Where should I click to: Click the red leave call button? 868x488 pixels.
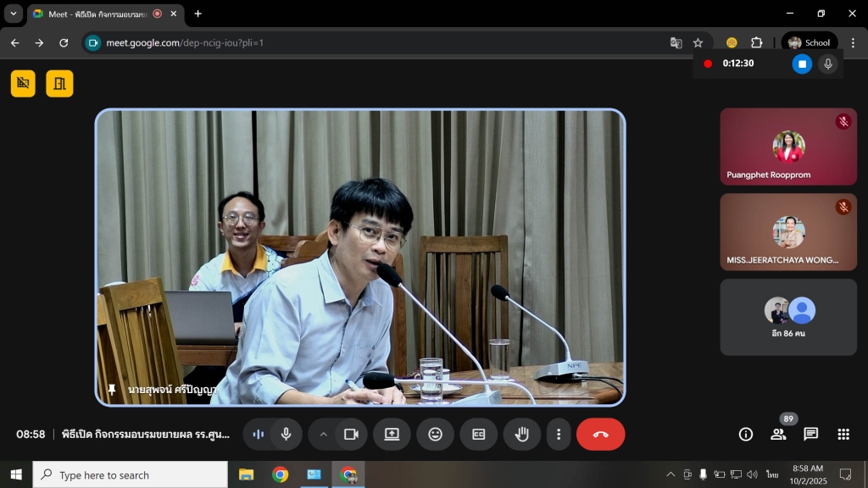(600, 435)
